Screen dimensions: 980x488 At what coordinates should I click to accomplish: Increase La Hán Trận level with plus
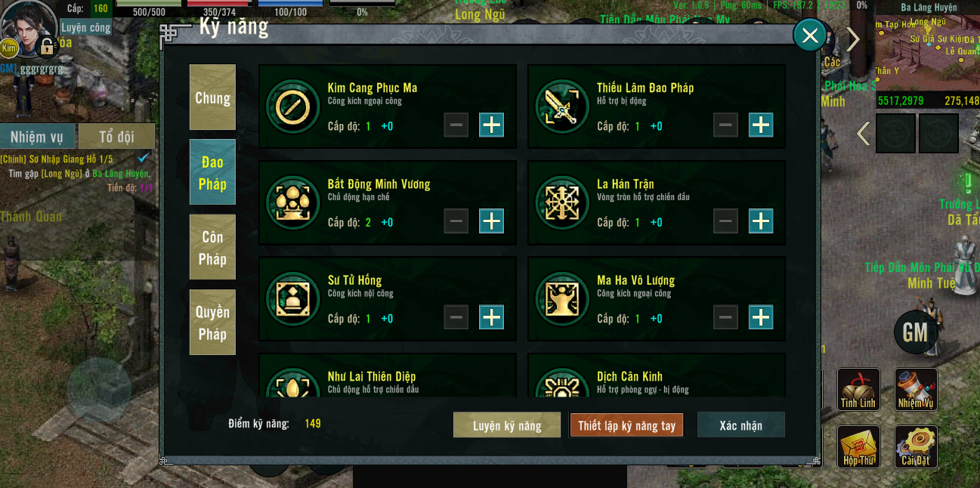coord(761,221)
